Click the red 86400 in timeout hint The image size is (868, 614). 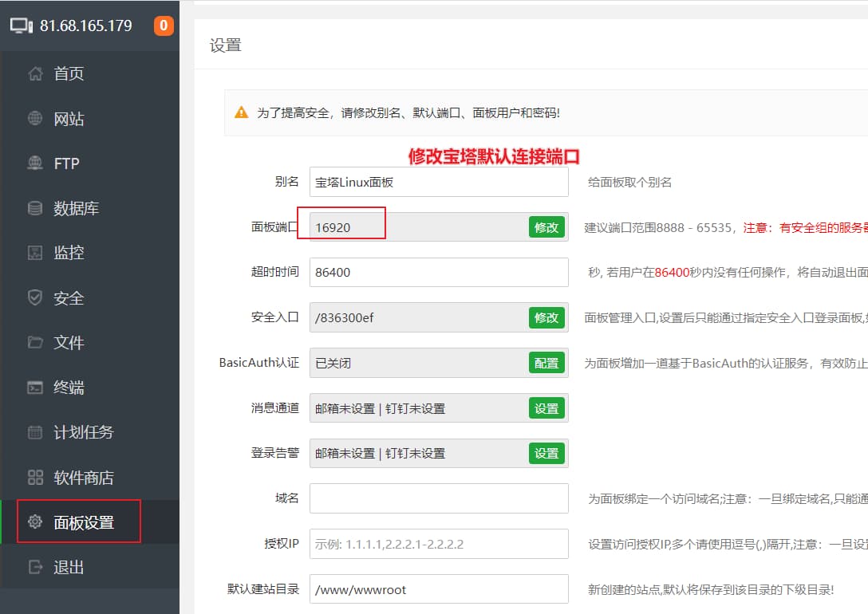pyautogui.click(x=672, y=272)
